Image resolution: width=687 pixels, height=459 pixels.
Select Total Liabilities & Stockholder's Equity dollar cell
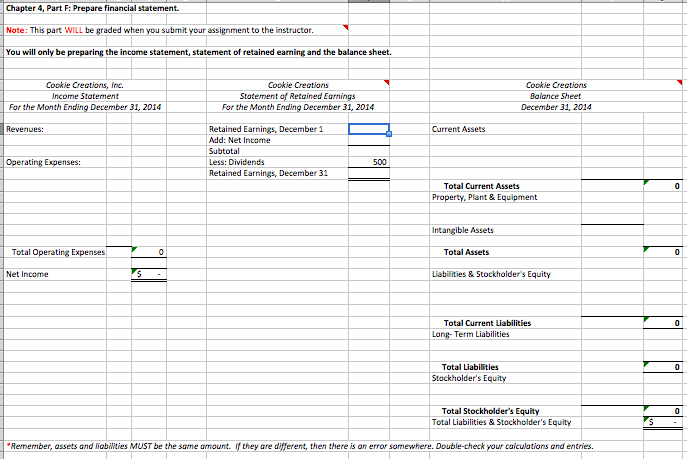(x=663, y=422)
